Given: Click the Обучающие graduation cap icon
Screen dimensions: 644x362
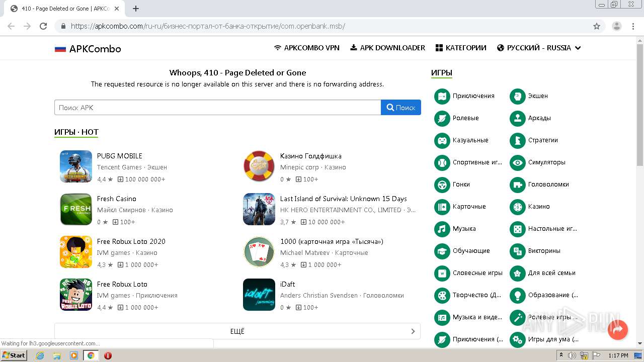Looking at the screenshot, I should (442, 251).
